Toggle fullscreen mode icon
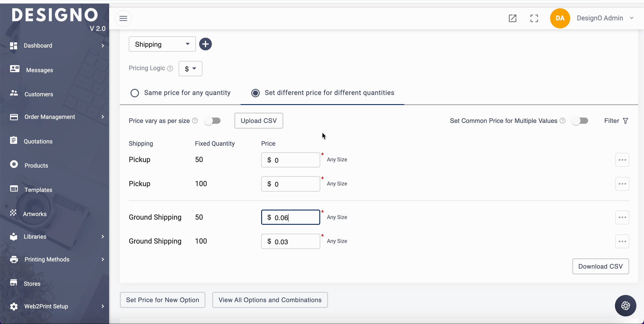The image size is (644, 324). 534,18
